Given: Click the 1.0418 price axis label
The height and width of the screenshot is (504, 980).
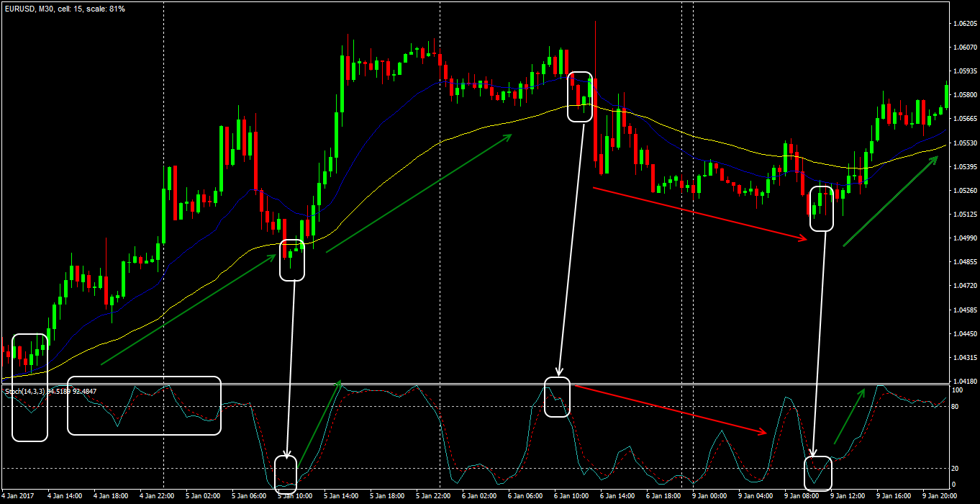Looking at the screenshot, I should point(964,381).
